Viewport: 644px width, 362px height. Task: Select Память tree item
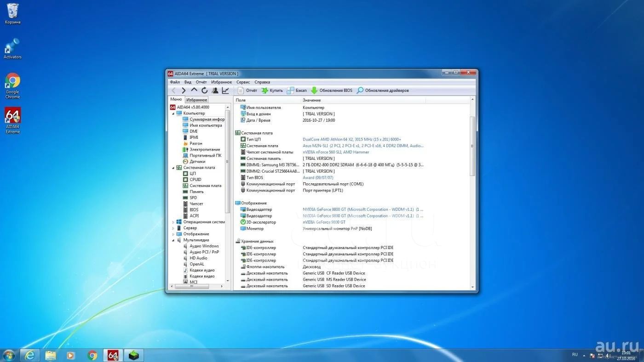tap(193, 192)
